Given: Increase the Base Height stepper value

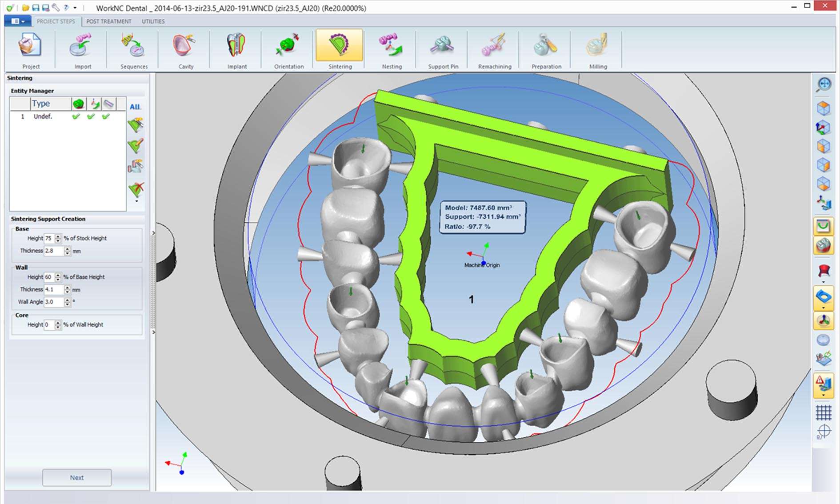Looking at the screenshot, I should (x=58, y=236).
